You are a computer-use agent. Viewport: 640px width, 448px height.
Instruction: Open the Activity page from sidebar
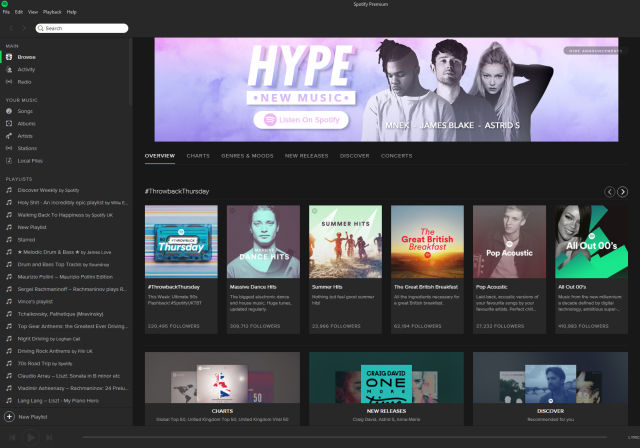pyautogui.click(x=26, y=70)
